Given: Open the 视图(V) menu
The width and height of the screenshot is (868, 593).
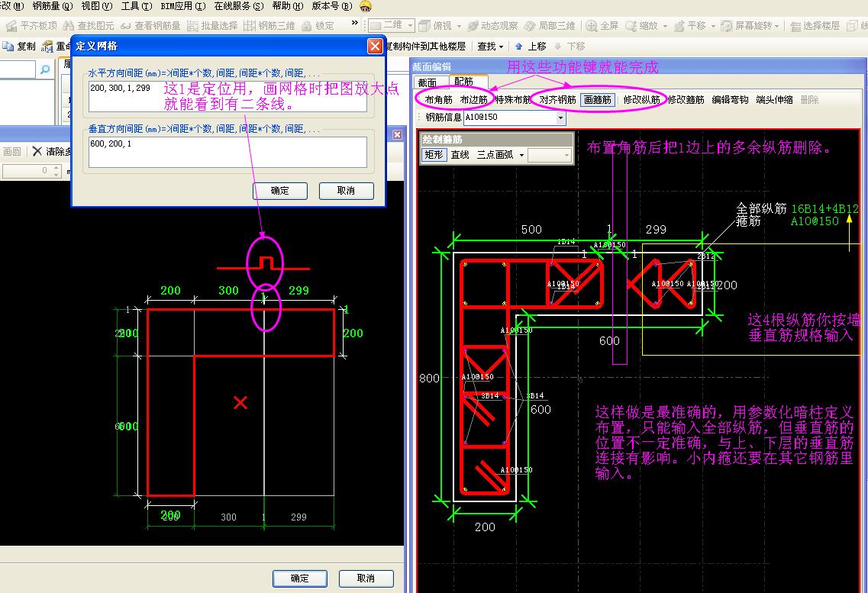Looking at the screenshot, I should (x=96, y=6).
